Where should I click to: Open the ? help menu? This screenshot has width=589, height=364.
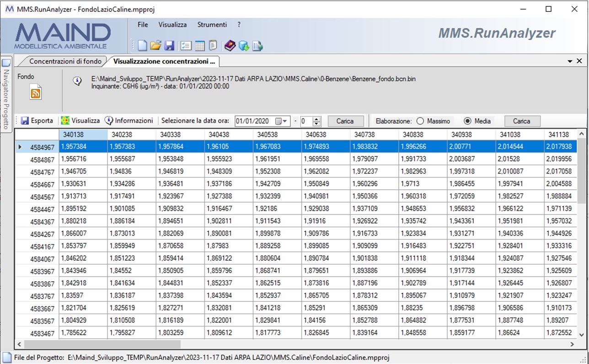coord(239,25)
